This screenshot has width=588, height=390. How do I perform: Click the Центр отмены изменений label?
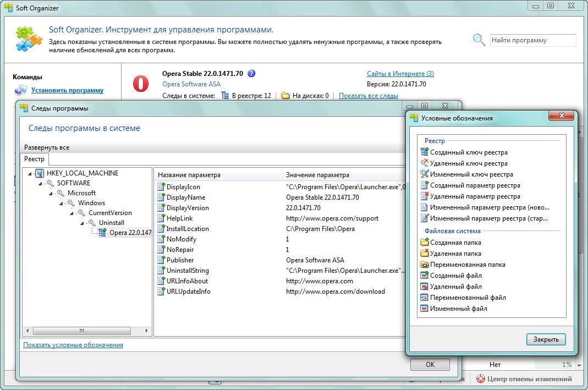click(530, 379)
